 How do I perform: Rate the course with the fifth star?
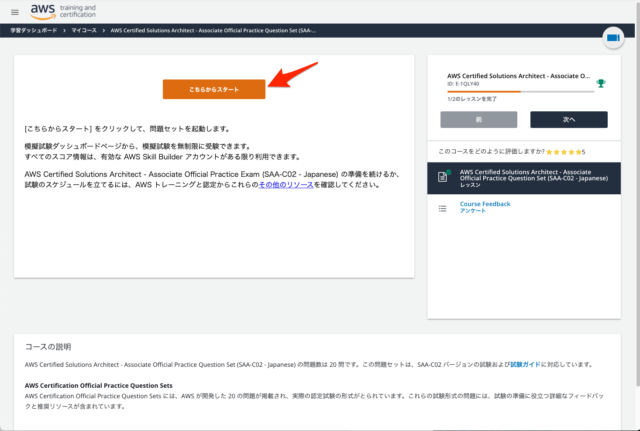pyautogui.click(x=578, y=152)
